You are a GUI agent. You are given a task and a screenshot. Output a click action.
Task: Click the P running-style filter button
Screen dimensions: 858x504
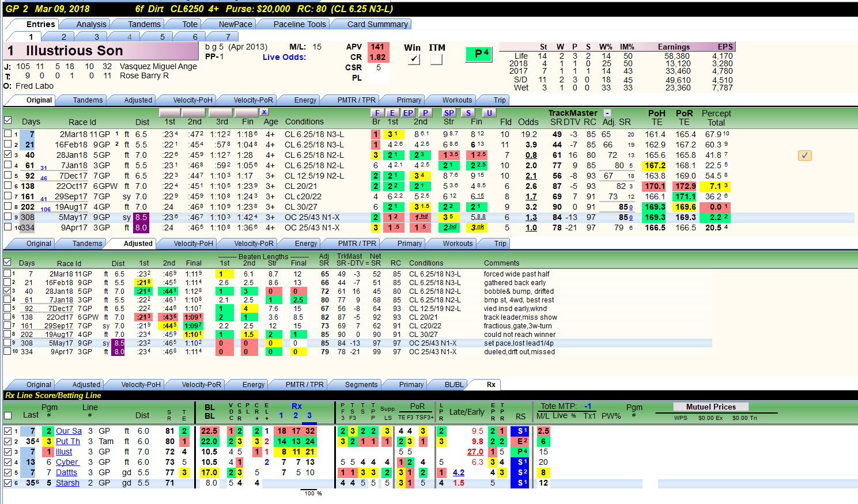pyautogui.click(x=425, y=113)
